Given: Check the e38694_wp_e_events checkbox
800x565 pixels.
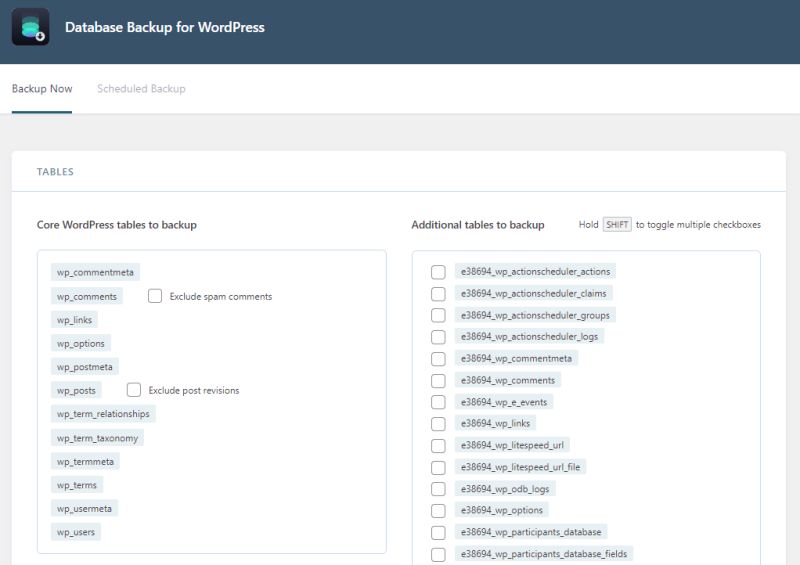Looking at the screenshot, I should coord(438,402).
